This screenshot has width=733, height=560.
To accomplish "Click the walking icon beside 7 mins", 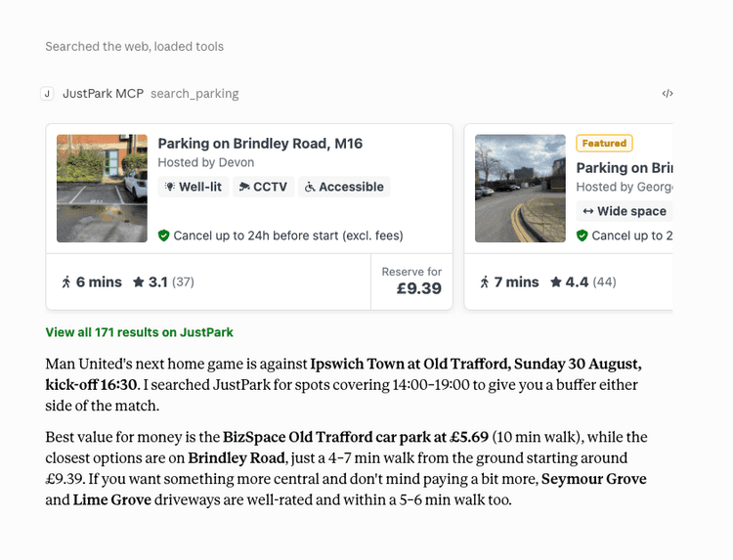I will (485, 281).
